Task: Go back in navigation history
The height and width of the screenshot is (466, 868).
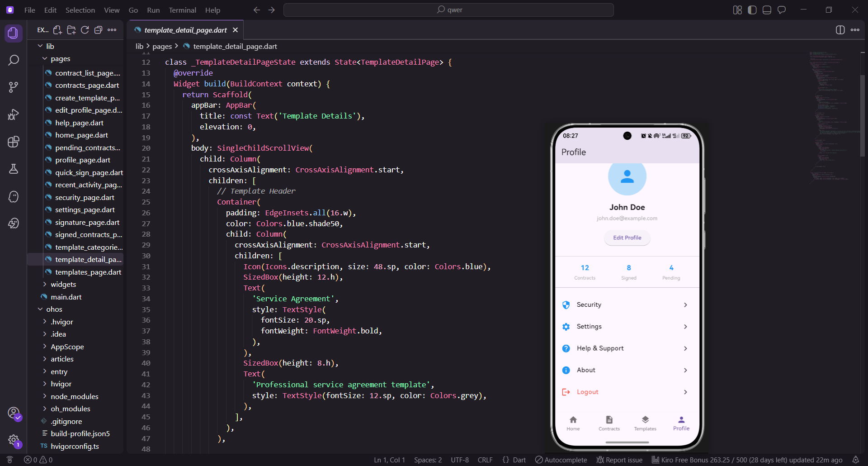Action: tap(257, 10)
